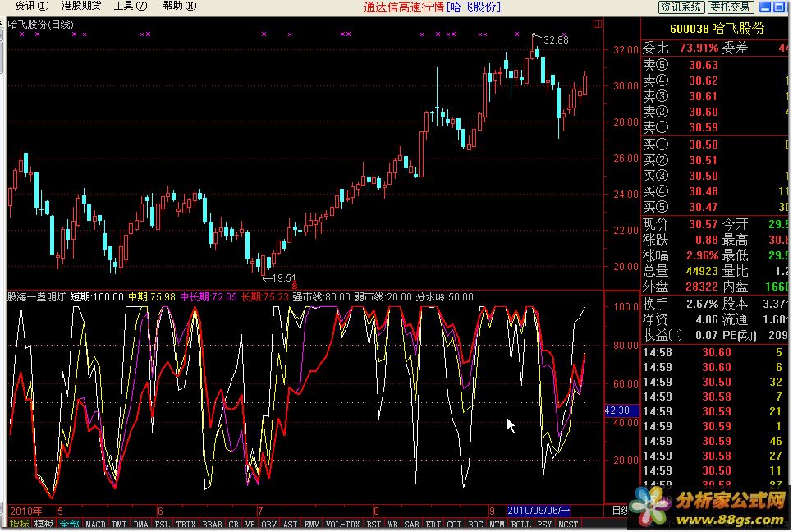The height and width of the screenshot is (532, 793).
Task: Click the 卖⑤ price 30.63
Action: click(704, 65)
